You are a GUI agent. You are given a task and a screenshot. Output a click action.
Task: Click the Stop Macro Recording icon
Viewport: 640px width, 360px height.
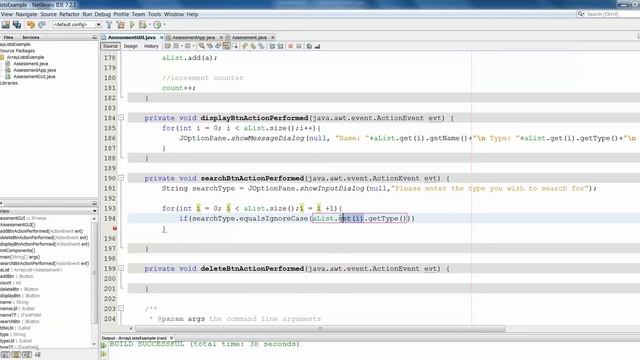299,46
